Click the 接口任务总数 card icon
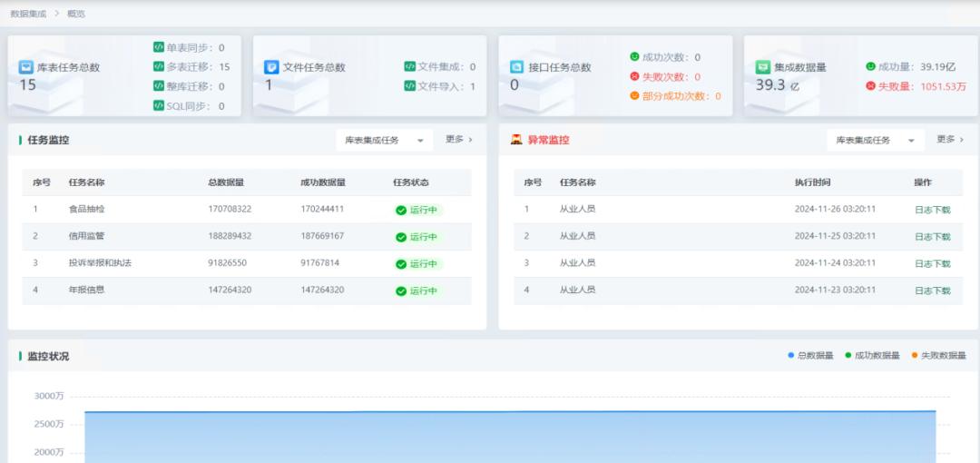This screenshot has height=463, width=980. (x=516, y=67)
